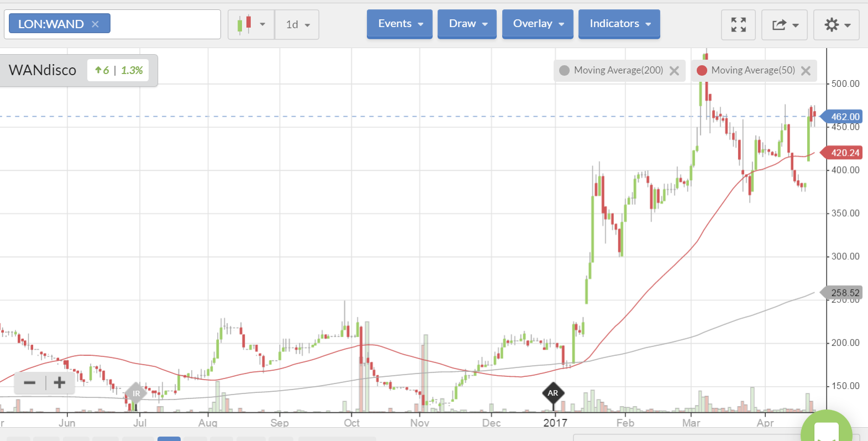The height and width of the screenshot is (441, 868).
Task: Click the Oct label on time axis
Action: click(351, 423)
